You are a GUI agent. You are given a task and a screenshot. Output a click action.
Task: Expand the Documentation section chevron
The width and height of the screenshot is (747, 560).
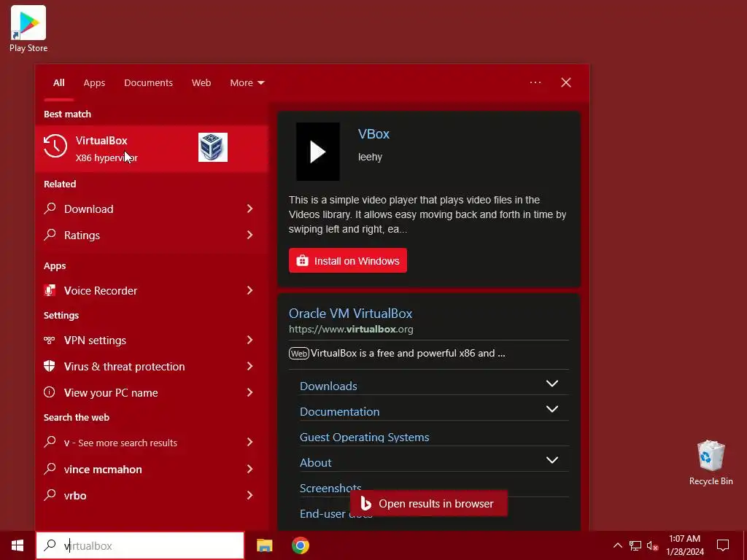(x=551, y=410)
